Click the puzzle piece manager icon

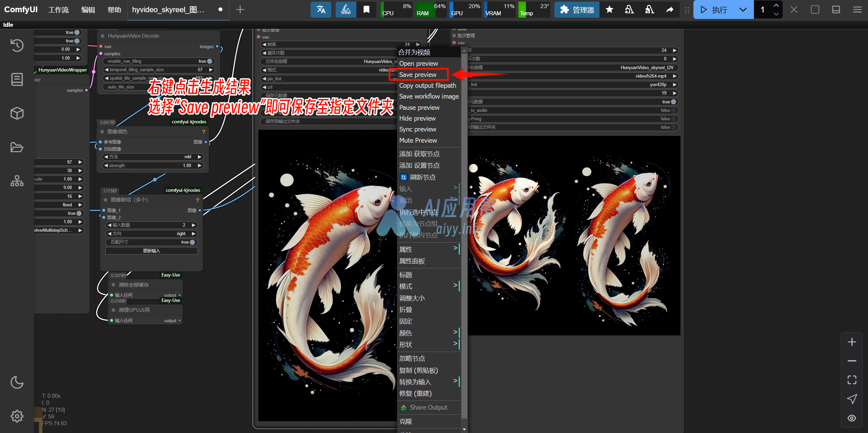[565, 9]
